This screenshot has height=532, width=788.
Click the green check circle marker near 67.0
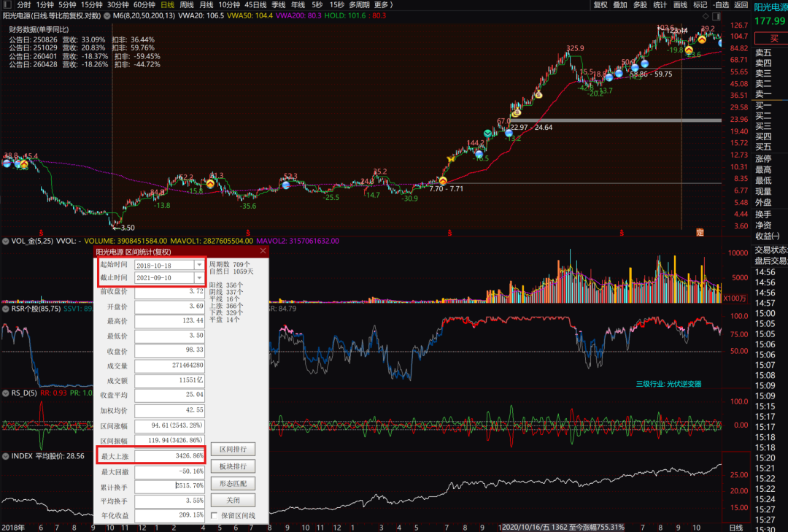coord(487,134)
